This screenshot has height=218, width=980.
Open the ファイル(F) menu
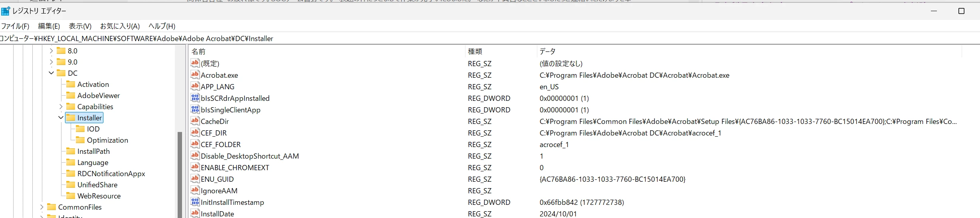pyautogui.click(x=15, y=26)
